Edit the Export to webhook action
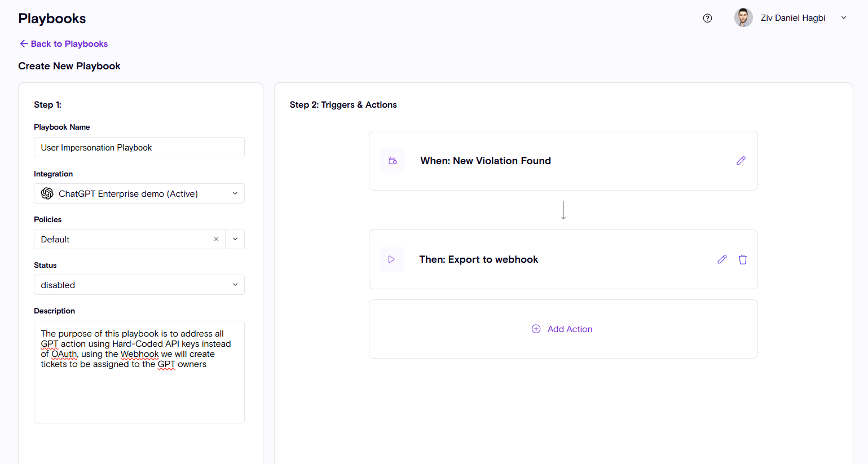868x464 pixels. point(721,259)
